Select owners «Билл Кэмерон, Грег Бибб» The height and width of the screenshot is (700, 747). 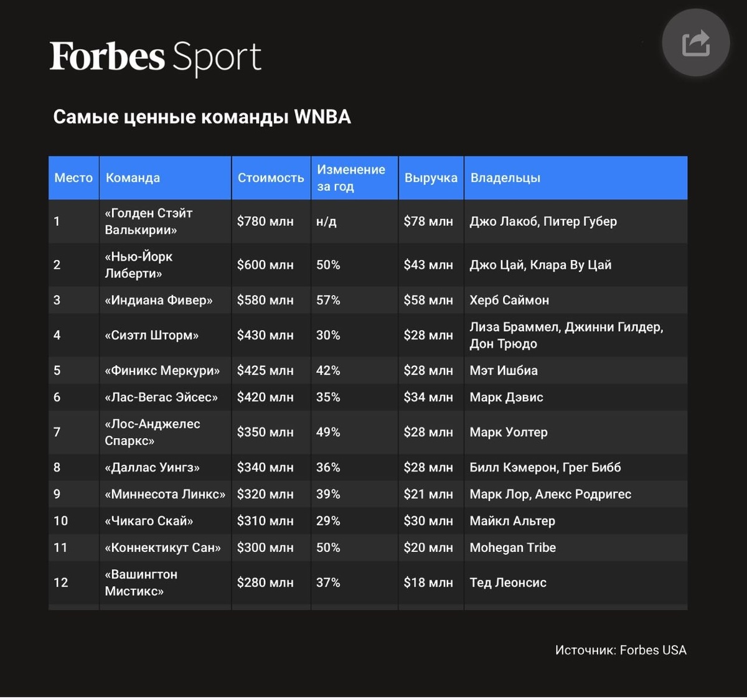click(x=545, y=468)
